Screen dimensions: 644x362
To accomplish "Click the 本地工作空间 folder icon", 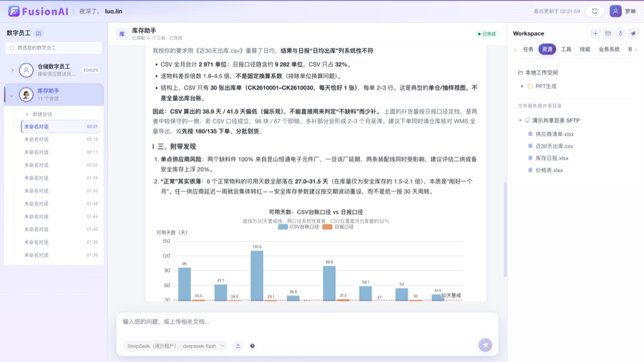I will (520, 72).
